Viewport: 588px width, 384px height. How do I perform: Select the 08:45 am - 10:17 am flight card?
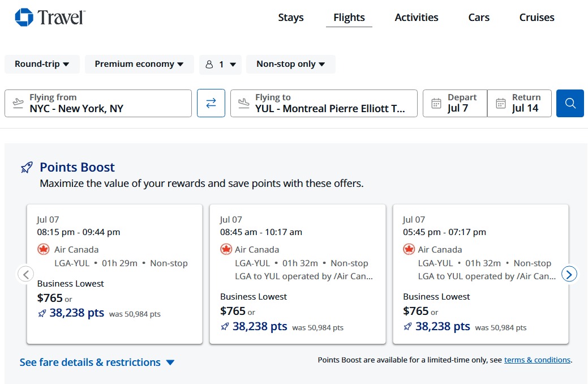(x=298, y=274)
